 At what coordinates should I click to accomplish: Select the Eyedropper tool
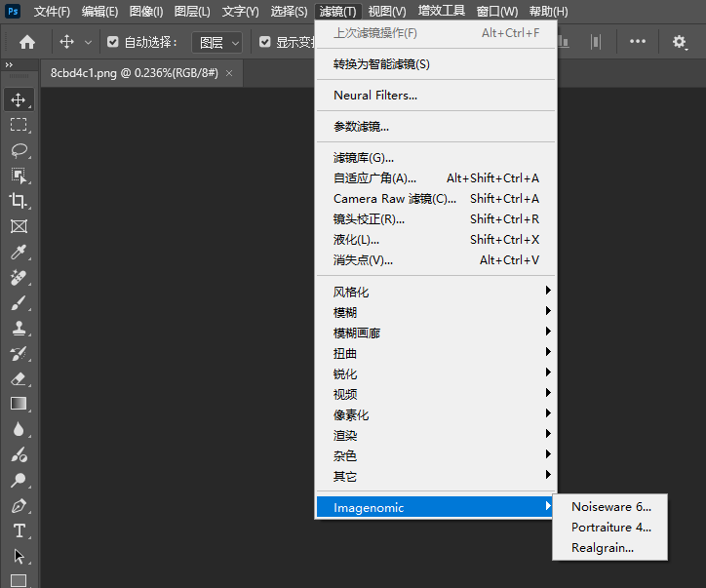[19, 253]
